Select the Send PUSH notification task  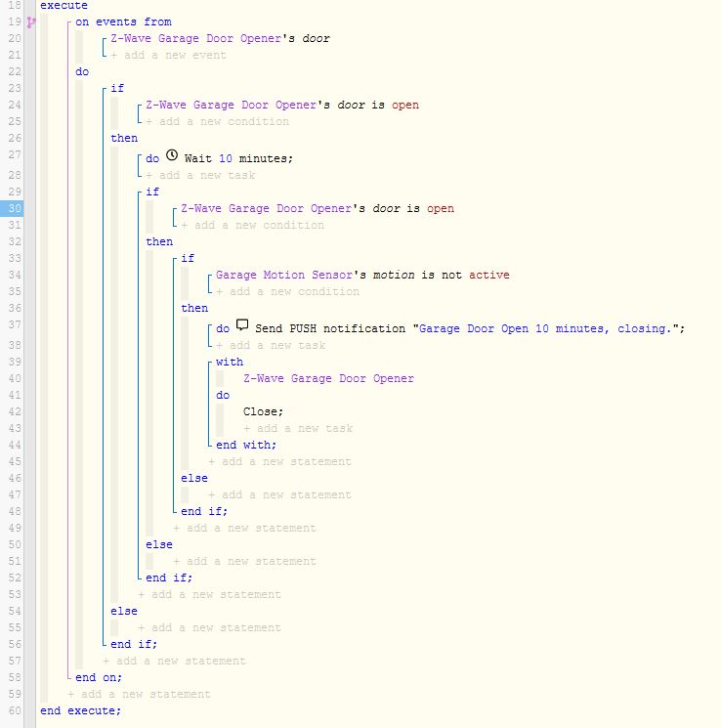click(470, 328)
